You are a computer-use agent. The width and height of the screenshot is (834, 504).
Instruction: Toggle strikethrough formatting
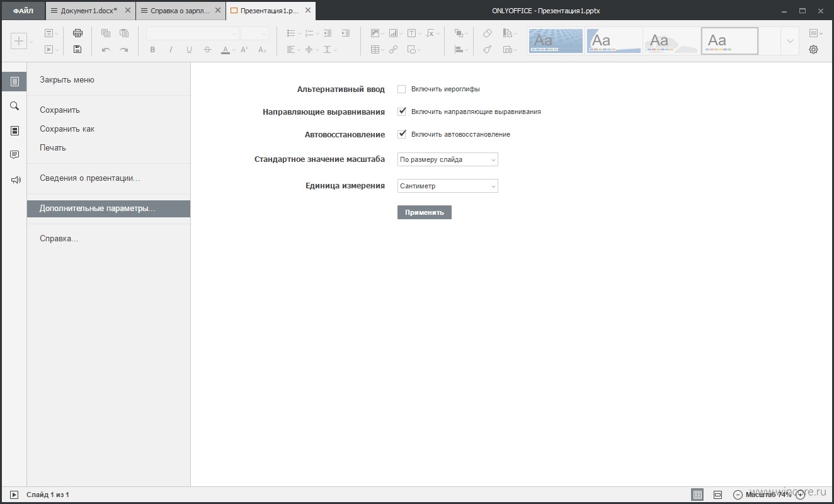207,50
